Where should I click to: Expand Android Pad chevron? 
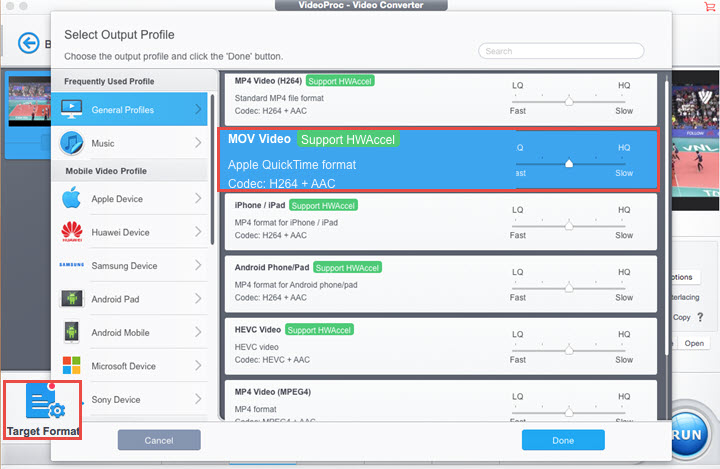click(198, 299)
